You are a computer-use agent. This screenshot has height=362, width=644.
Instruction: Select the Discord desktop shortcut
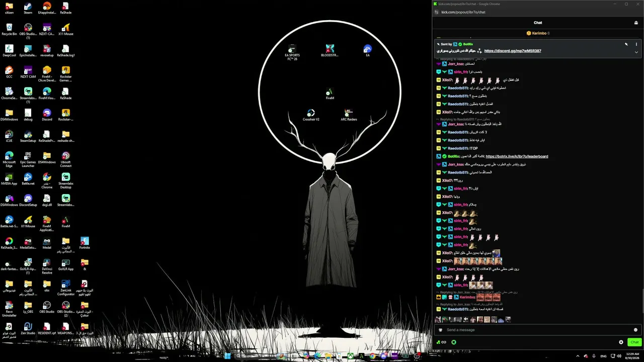click(47, 115)
